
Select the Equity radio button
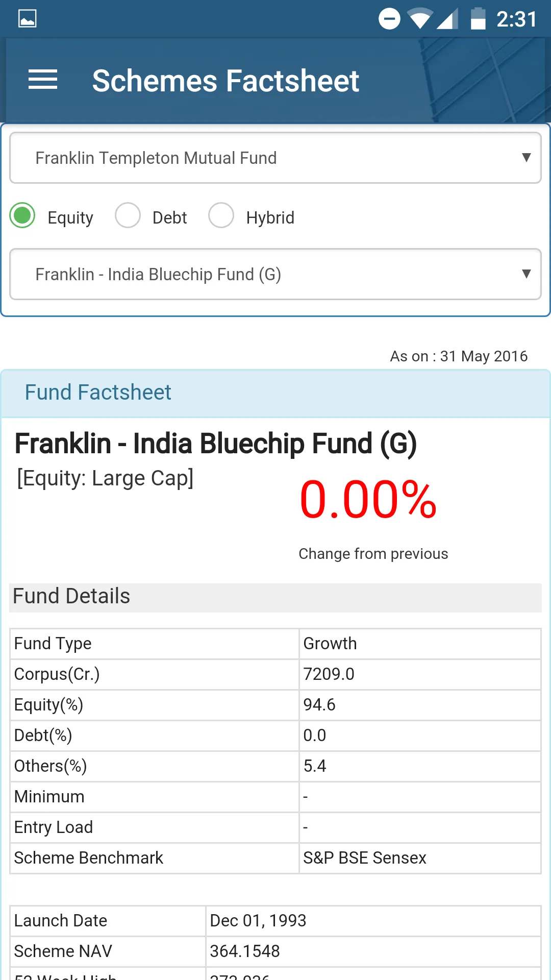pyautogui.click(x=22, y=215)
